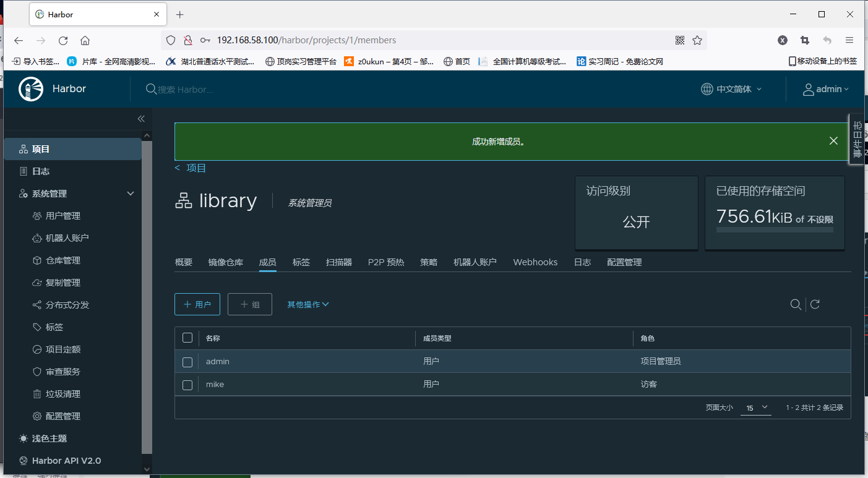Select 项目 in the sidebar
The height and width of the screenshot is (478, 868).
72,149
